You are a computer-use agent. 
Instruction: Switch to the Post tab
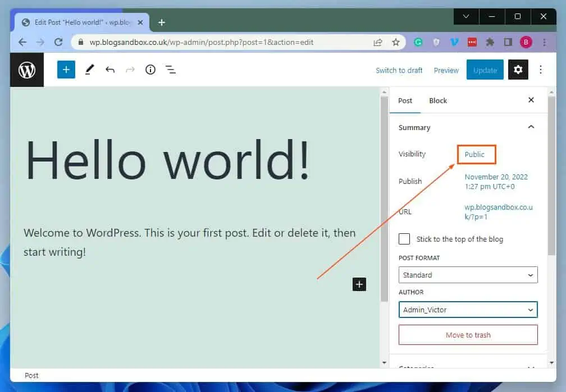coord(405,100)
